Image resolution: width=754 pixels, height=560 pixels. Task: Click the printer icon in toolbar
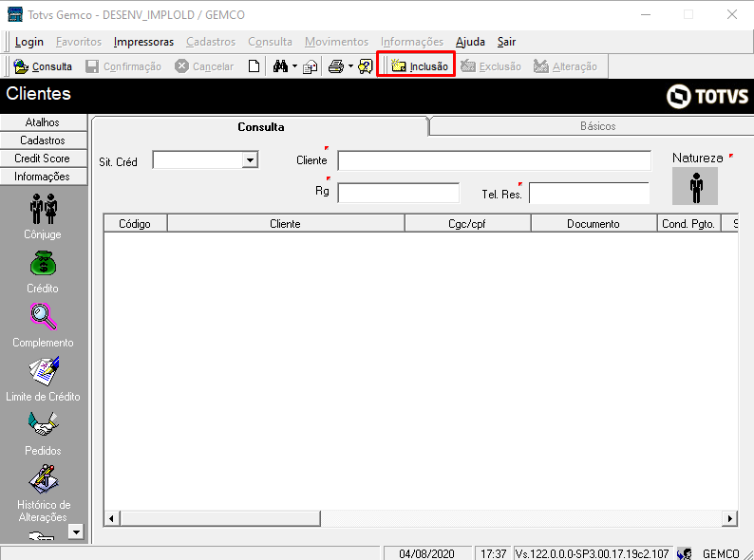(x=336, y=66)
